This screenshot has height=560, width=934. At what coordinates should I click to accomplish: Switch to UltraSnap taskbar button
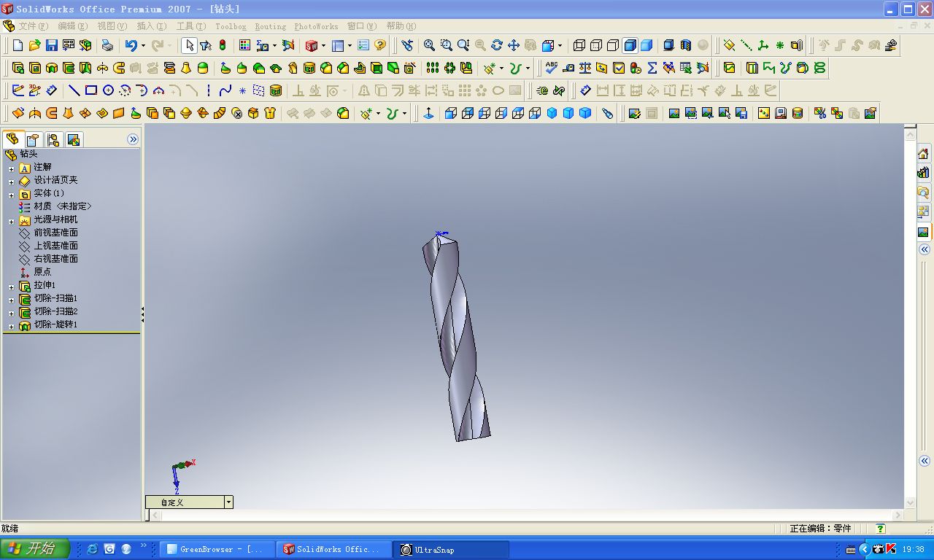[452, 549]
